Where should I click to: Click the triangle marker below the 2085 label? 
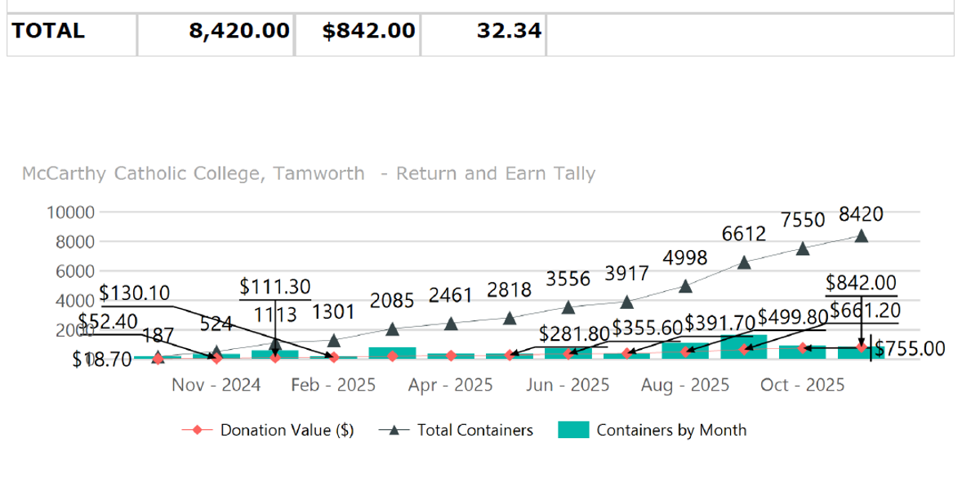point(392,329)
